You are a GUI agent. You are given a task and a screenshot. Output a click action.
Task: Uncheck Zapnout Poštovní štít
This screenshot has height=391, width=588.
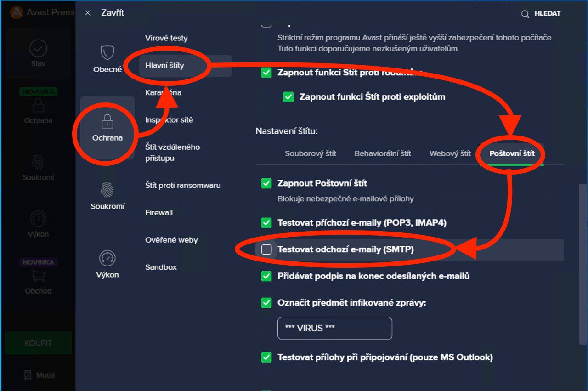[x=266, y=183]
